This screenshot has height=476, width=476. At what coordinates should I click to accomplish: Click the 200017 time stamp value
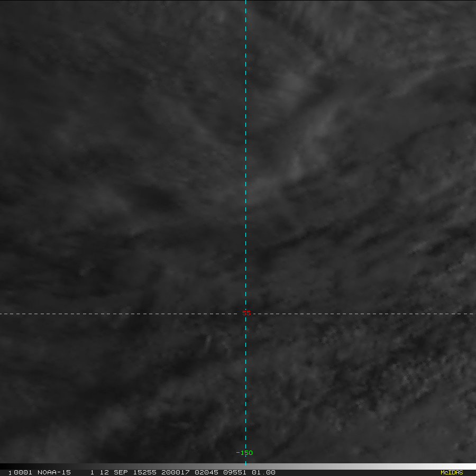coord(172,472)
